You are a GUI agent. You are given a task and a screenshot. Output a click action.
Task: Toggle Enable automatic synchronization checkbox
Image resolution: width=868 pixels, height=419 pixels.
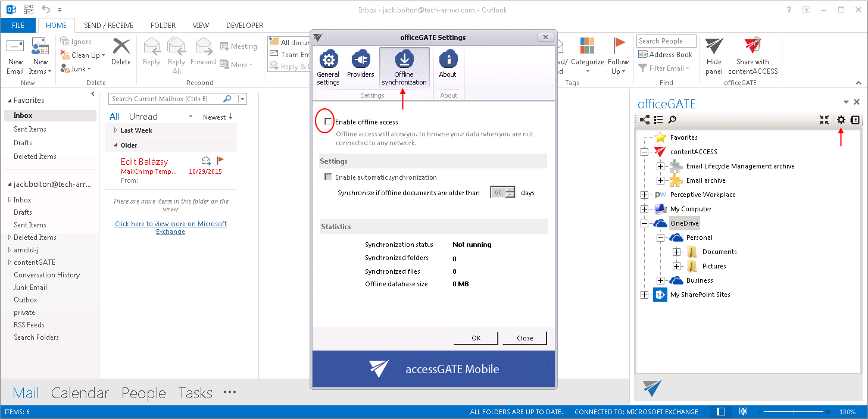click(x=327, y=177)
